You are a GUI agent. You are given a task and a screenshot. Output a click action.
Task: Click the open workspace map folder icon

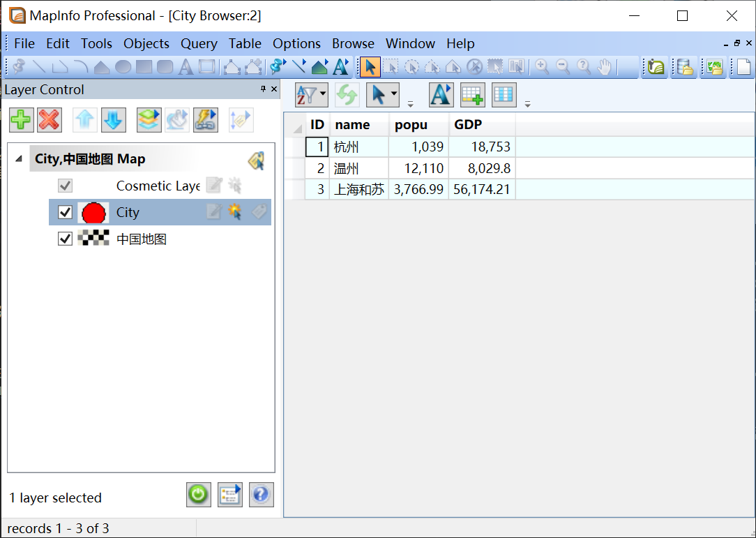(x=715, y=66)
